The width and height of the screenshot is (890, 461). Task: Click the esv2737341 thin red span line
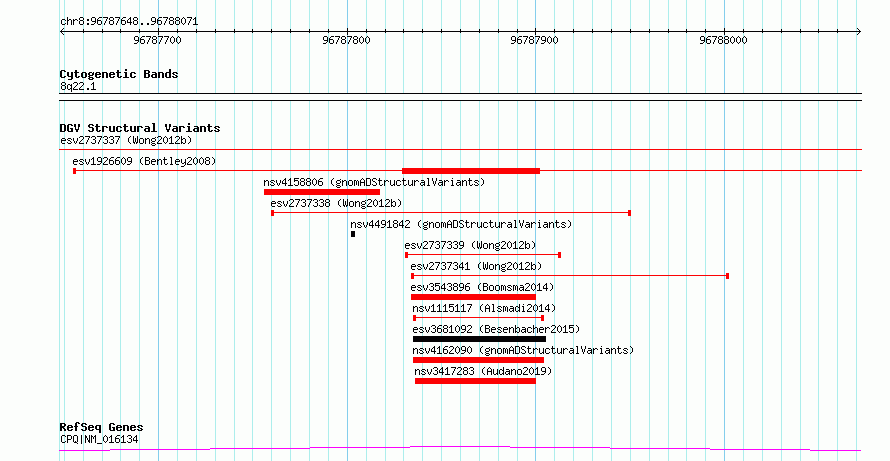coord(570,276)
